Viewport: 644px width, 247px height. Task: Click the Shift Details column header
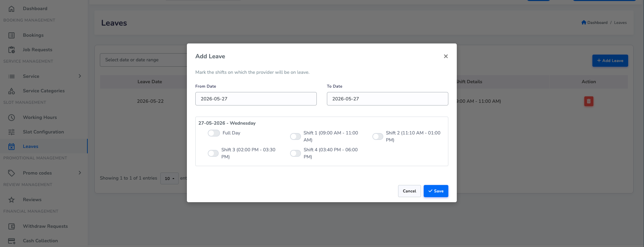coord(469,82)
